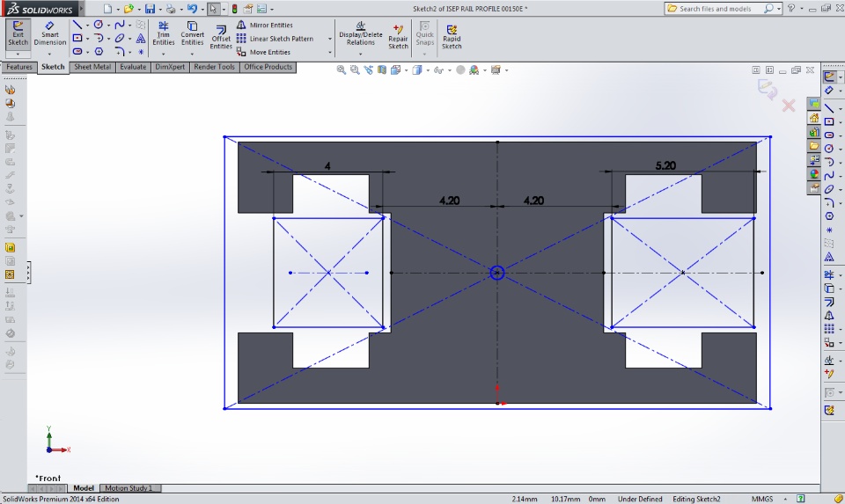Viewport: 845px width, 504px height.
Task: Expand the Smart Dimension dropdown arrow
Action: pos(49,54)
